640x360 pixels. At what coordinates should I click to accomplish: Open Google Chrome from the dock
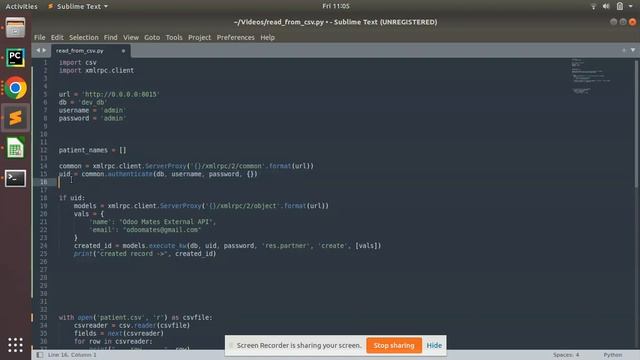16,88
